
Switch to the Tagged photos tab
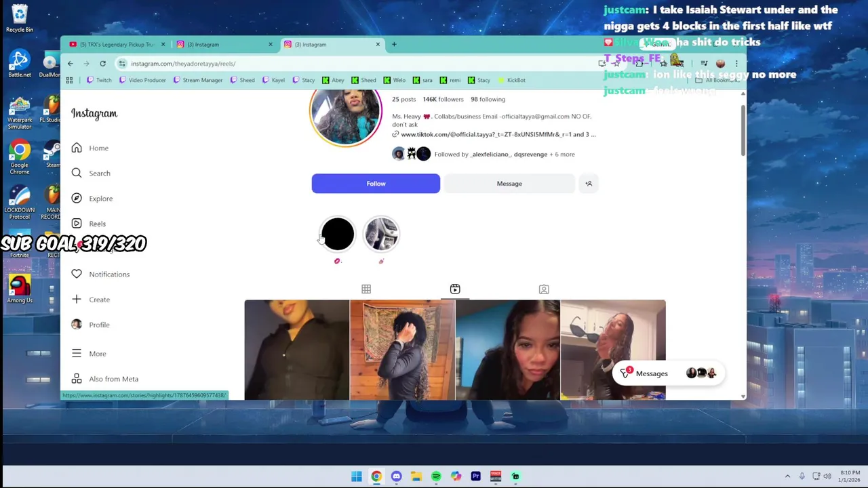544,289
